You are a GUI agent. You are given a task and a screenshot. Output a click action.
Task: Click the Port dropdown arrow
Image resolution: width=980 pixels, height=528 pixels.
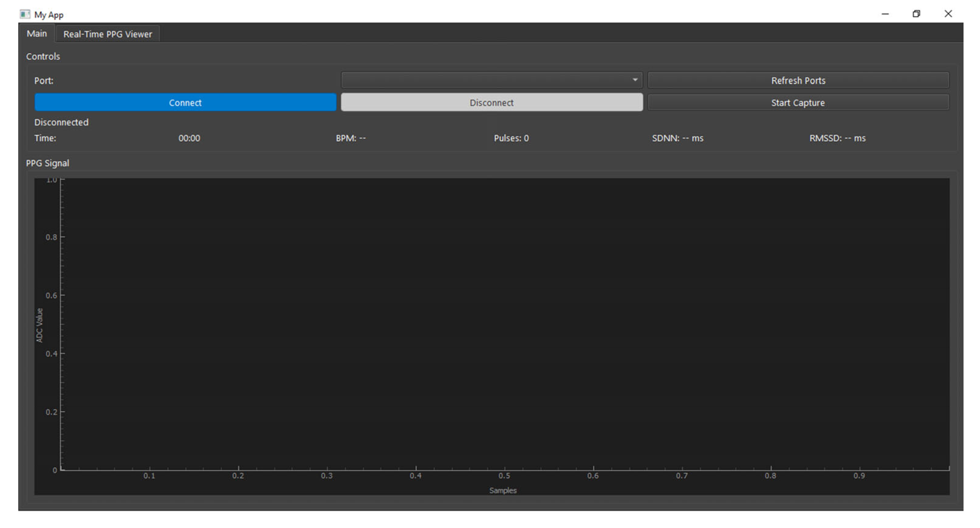(x=634, y=80)
